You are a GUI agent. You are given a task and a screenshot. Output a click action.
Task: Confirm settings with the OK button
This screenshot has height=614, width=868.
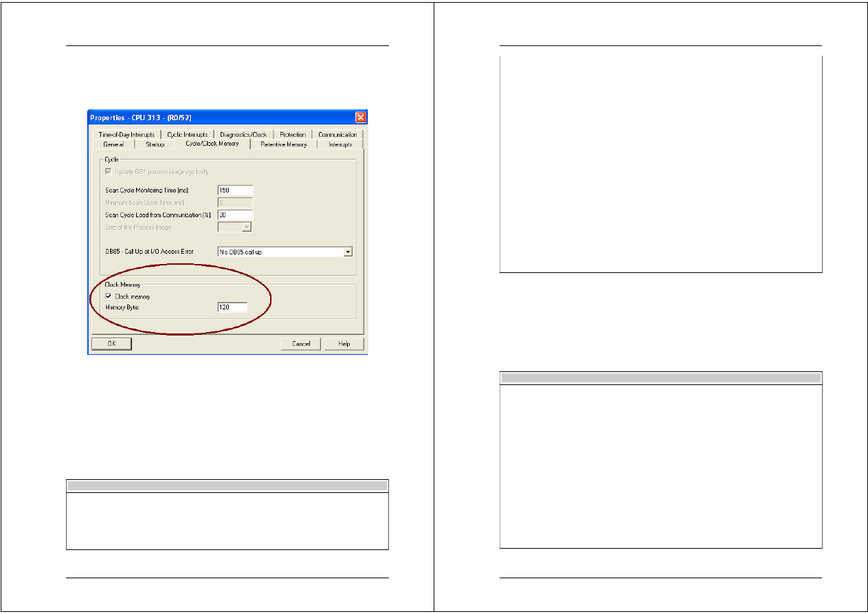coord(111,344)
